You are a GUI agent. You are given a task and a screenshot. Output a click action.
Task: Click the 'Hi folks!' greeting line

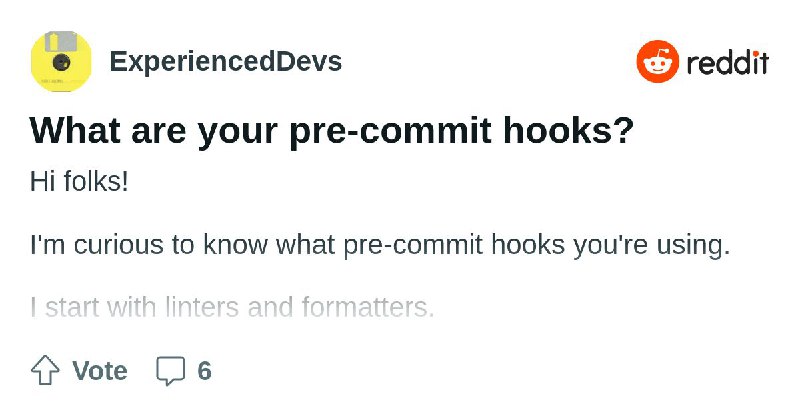tap(79, 185)
